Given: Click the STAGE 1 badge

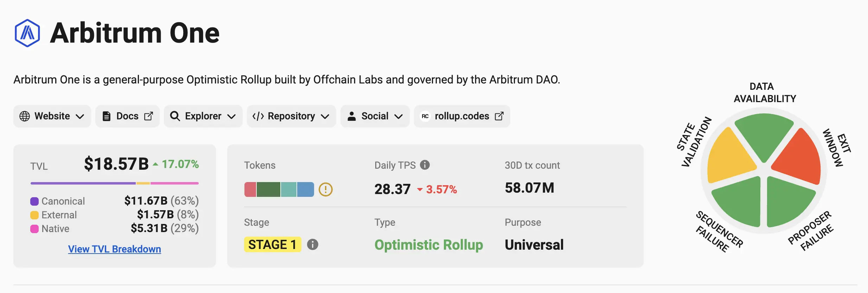Looking at the screenshot, I should [x=273, y=244].
